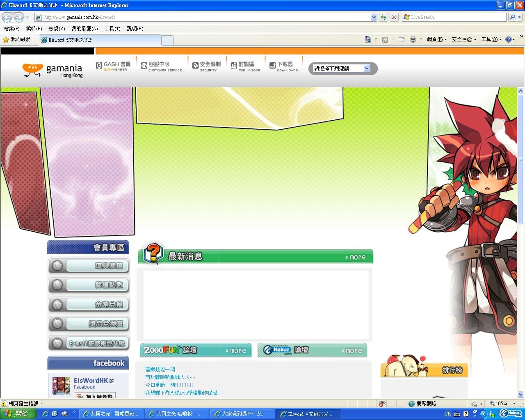Expand the Home button dropdown arrow
Screen dimensions: 525x420
click(376, 39)
